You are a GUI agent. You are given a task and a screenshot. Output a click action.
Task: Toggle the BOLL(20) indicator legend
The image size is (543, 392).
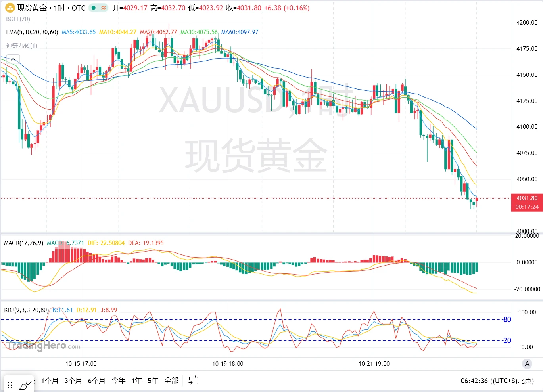(x=18, y=19)
